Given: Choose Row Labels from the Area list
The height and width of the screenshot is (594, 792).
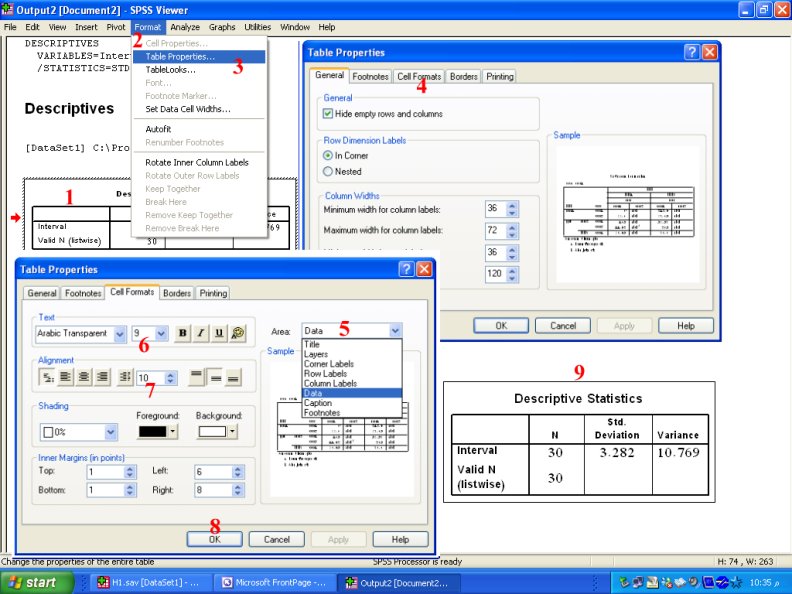Looking at the screenshot, I should (x=352, y=374).
